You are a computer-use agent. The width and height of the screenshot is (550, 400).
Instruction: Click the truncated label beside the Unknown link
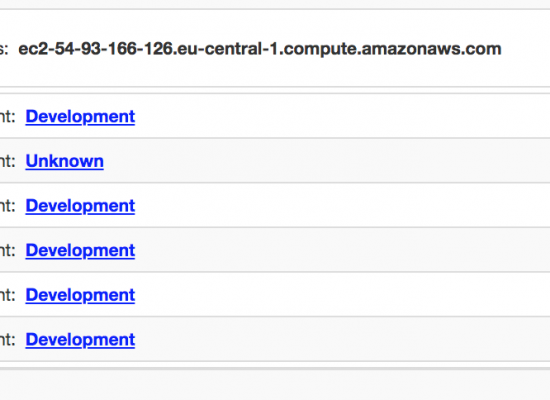(7, 161)
